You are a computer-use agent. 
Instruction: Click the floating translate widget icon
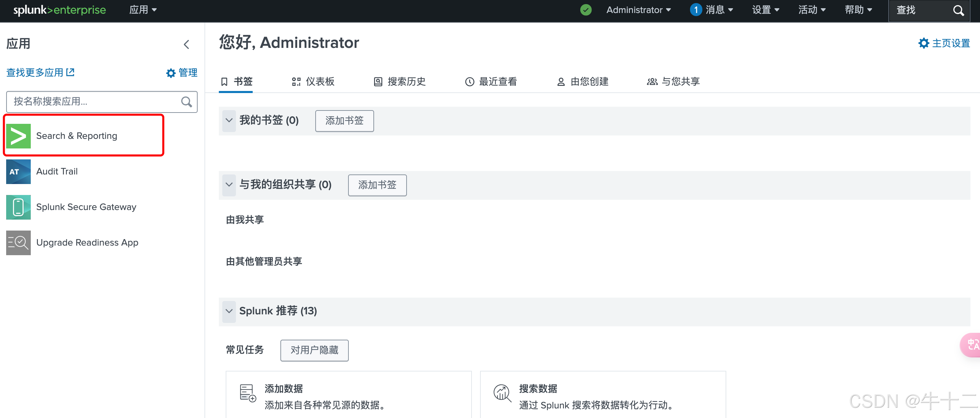pos(972,344)
